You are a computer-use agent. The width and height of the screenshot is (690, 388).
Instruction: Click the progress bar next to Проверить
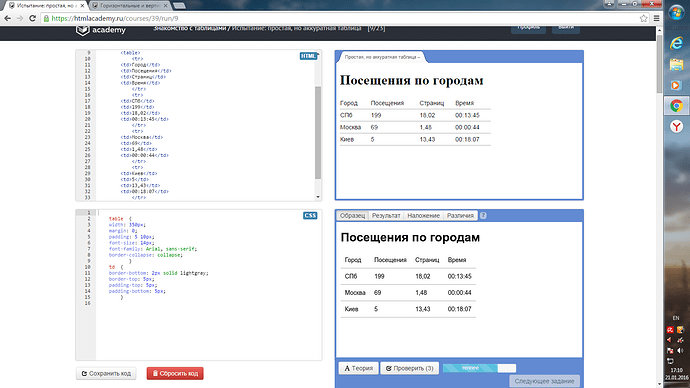tap(479, 368)
